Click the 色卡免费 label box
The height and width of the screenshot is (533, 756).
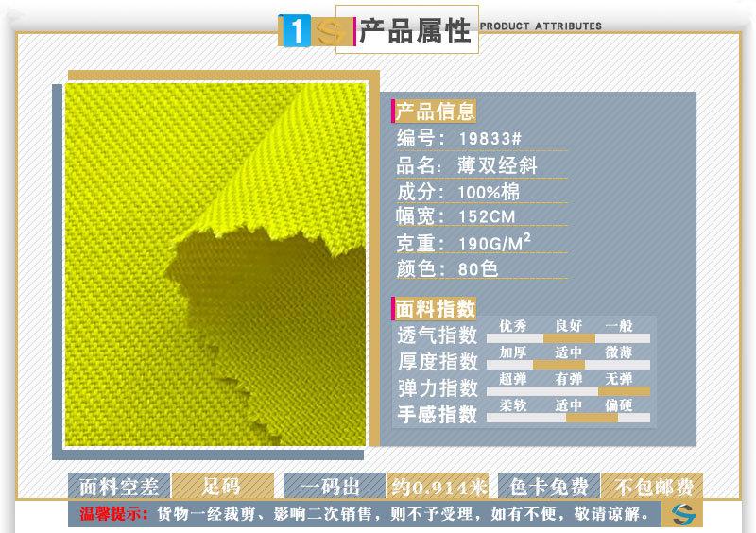click(549, 487)
